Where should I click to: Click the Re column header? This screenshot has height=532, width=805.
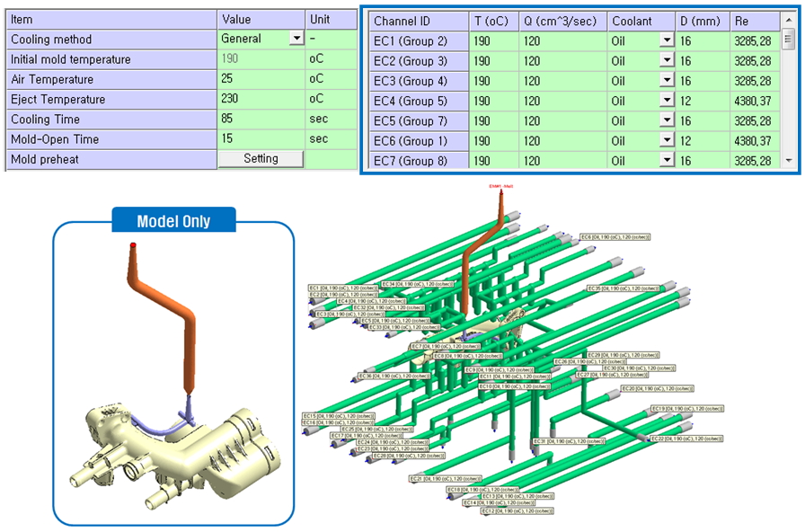coord(755,21)
